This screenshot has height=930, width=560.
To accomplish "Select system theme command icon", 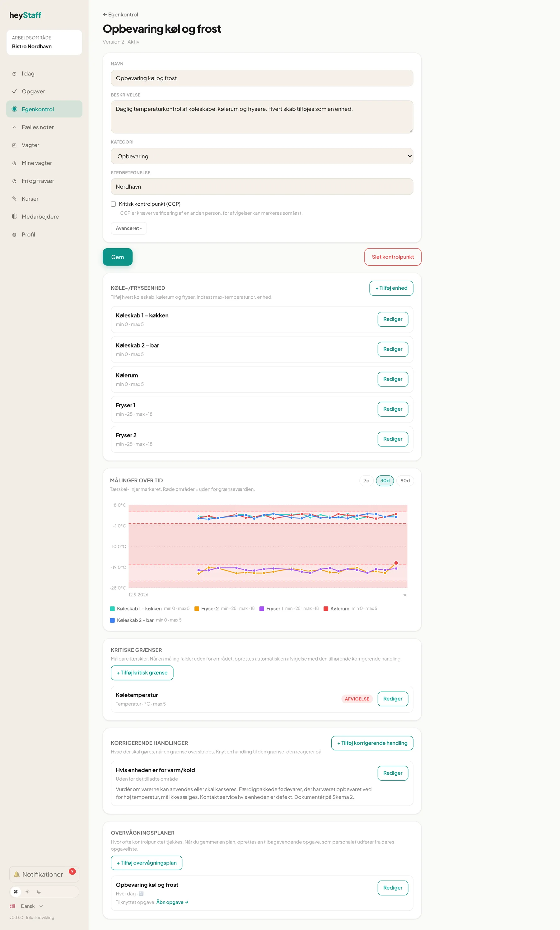I will coord(16,892).
